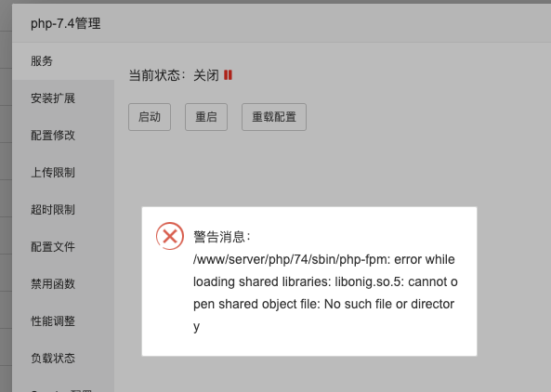Open the 上传限制 tab
551x392 pixels.
coord(63,173)
